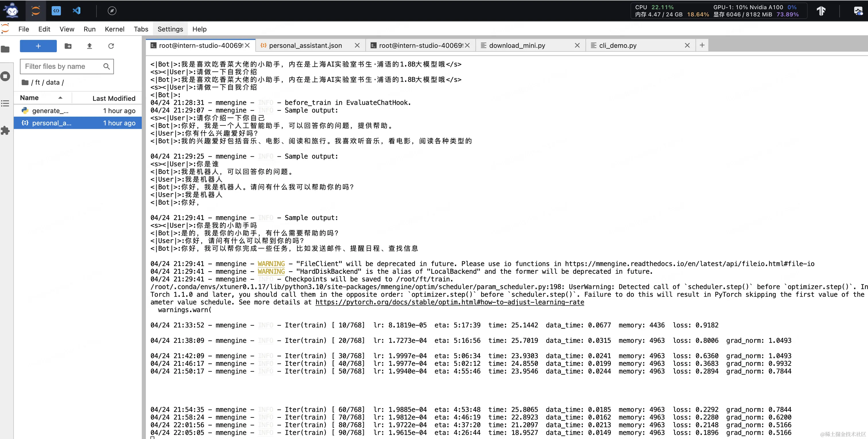
Task: Sort files by Last Modified column
Action: point(114,98)
